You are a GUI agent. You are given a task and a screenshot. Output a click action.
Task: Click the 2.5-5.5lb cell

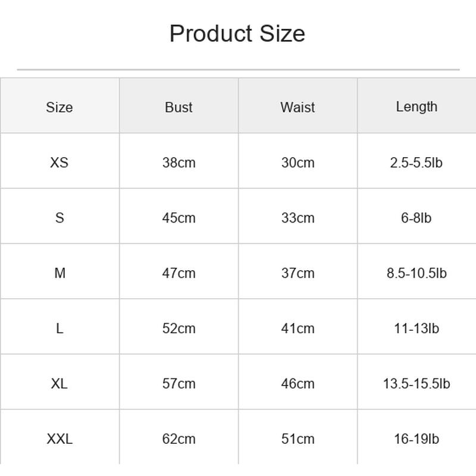(417, 161)
